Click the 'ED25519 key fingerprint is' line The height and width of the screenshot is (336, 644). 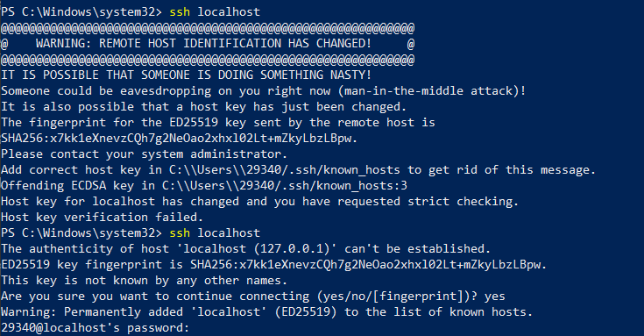tap(273, 264)
